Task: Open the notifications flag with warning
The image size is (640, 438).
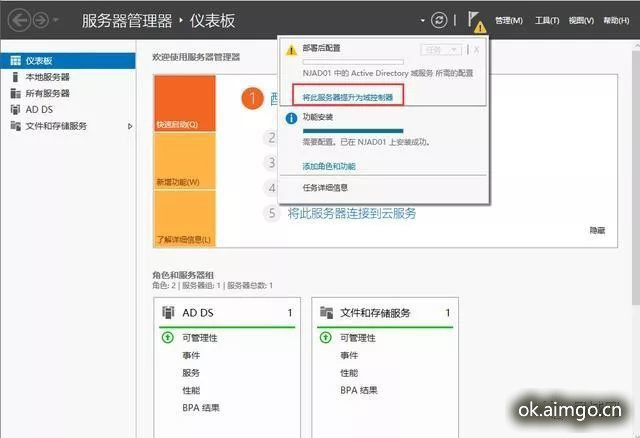Action: coord(476,22)
